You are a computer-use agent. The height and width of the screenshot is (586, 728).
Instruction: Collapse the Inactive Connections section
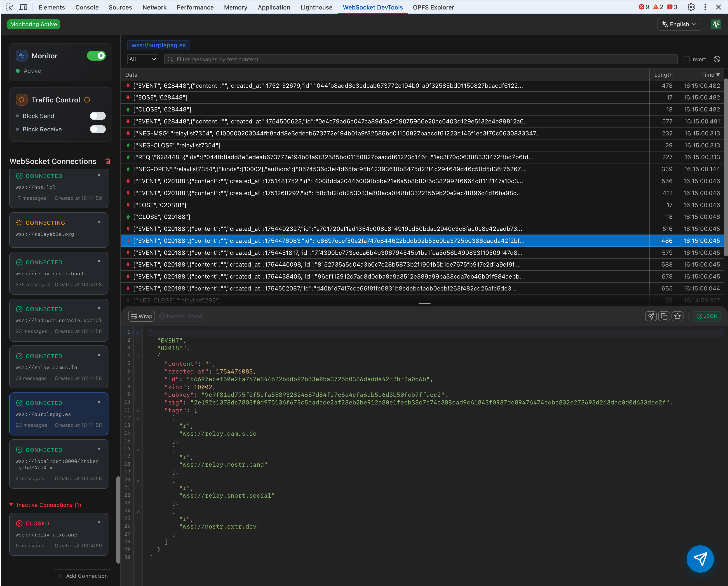click(11, 505)
